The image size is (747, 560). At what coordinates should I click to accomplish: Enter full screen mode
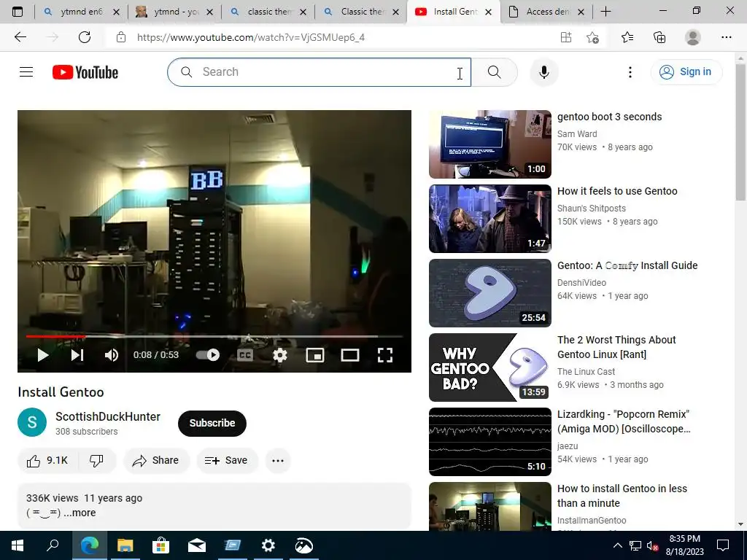pos(385,355)
